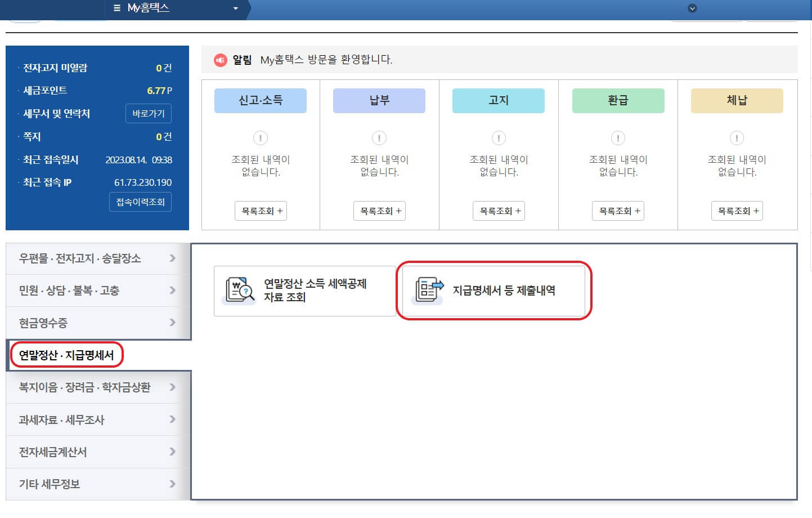Click the 최근 접속 IP 61.73.230.190 value

point(143,182)
